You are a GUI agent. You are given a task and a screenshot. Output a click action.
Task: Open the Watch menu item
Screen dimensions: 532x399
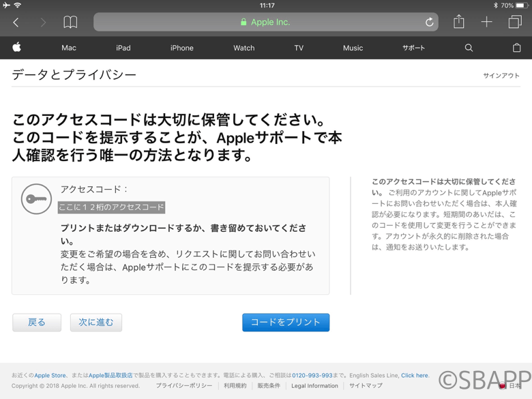coord(243,48)
